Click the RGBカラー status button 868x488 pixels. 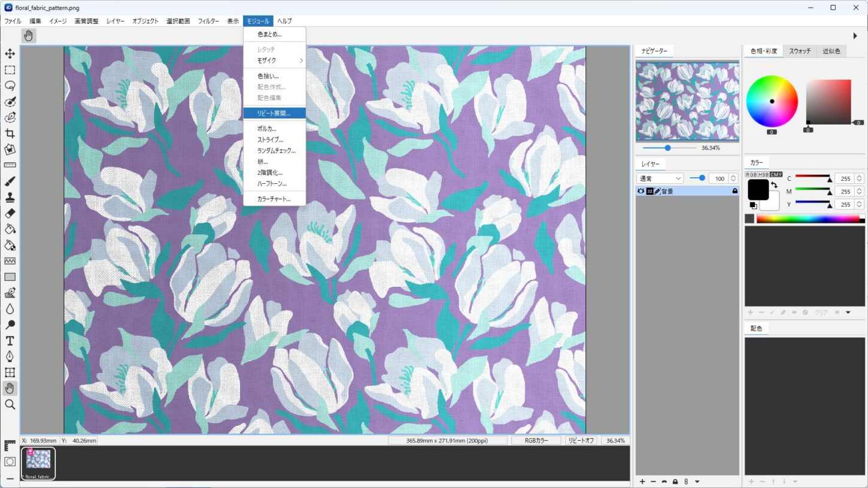click(536, 441)
